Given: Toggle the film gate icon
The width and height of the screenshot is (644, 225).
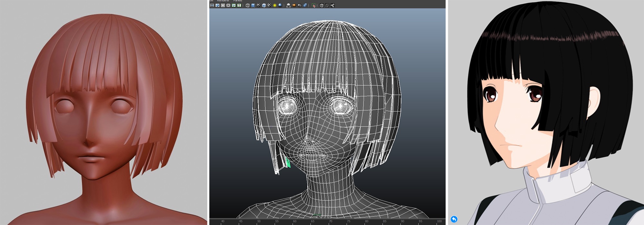Looking at the screenshot, I should [212, 5].
